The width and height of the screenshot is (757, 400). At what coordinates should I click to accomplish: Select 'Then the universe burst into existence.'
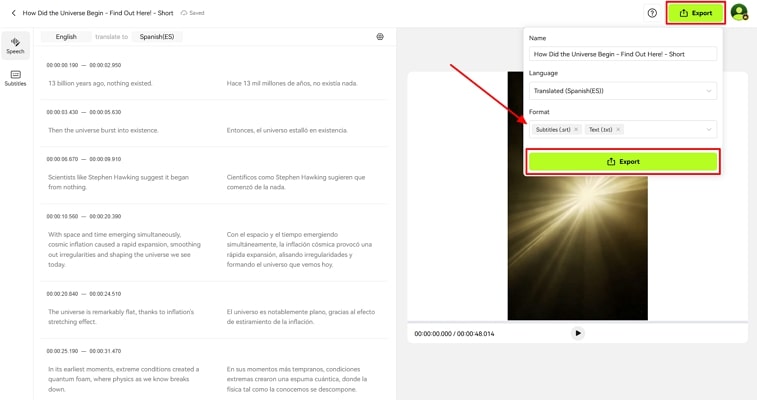coord(103,130)
